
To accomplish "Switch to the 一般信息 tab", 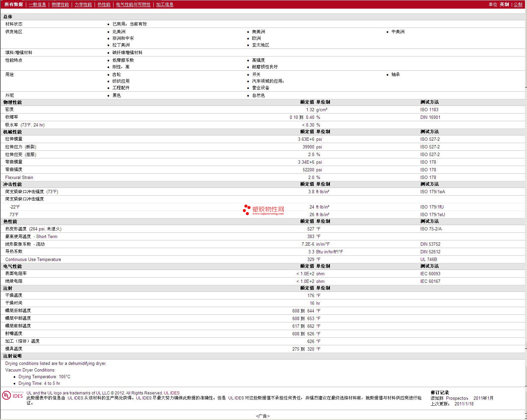I will tap(37, 4).
